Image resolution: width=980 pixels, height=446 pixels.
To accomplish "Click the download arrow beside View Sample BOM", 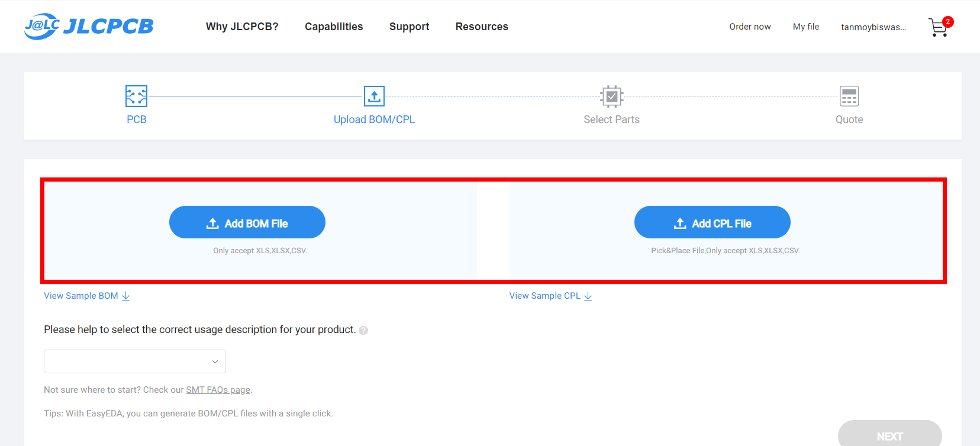I will [x=126, y=296].
